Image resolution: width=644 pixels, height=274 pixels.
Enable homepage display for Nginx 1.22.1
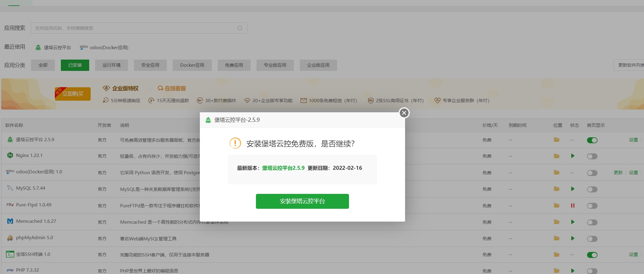592,156
